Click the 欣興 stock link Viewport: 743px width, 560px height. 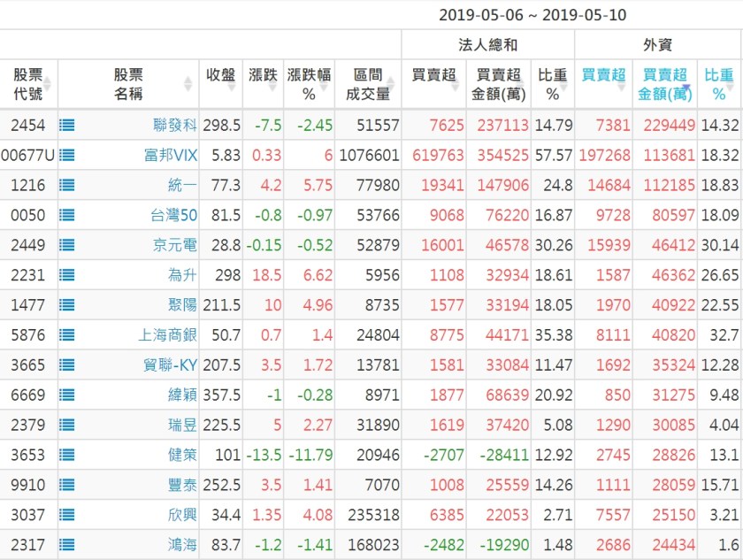coord(183,516)
